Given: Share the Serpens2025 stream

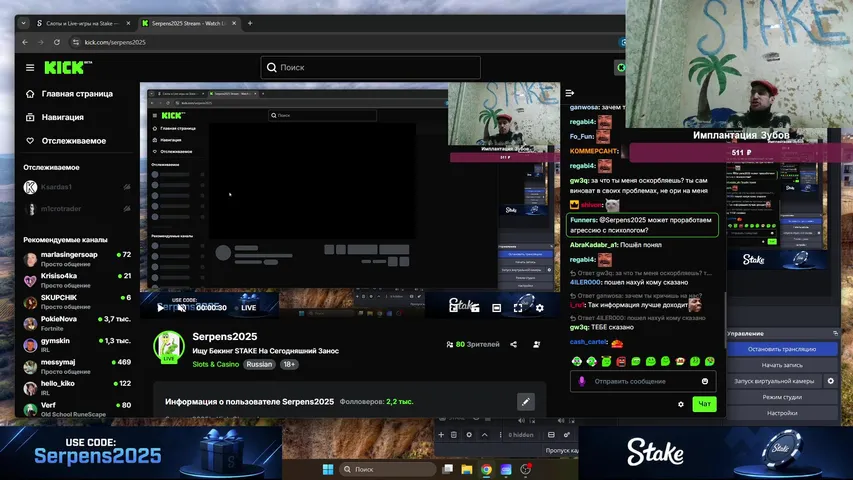Looking at the screenshot, I should 514,344.
